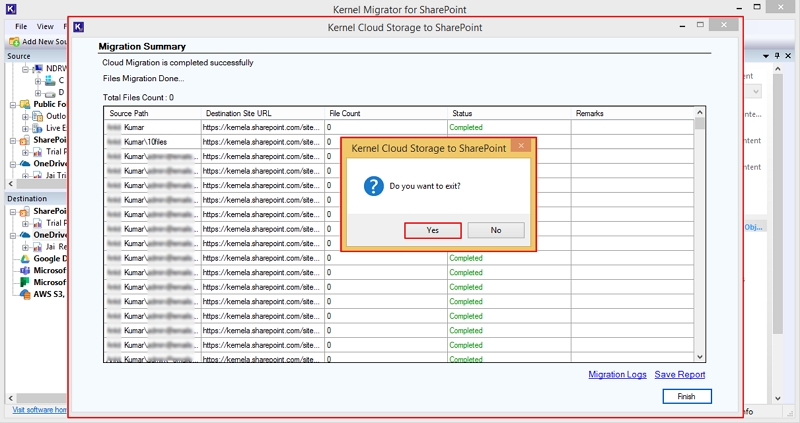Select the Public Folder icon in Source tree
The width and height of the screenshot is (800, 423).
tap(25, 104)
